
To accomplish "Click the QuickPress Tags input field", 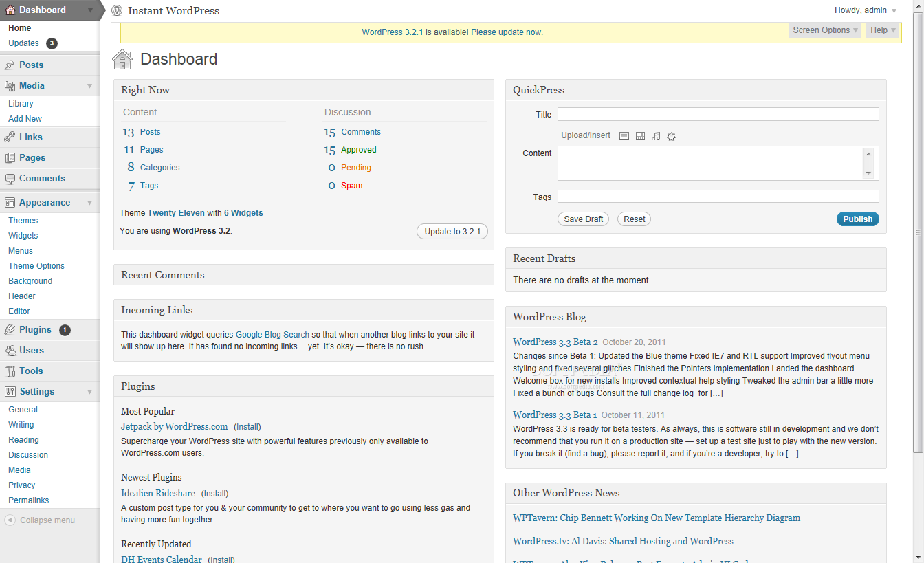I will click(718, 197).
